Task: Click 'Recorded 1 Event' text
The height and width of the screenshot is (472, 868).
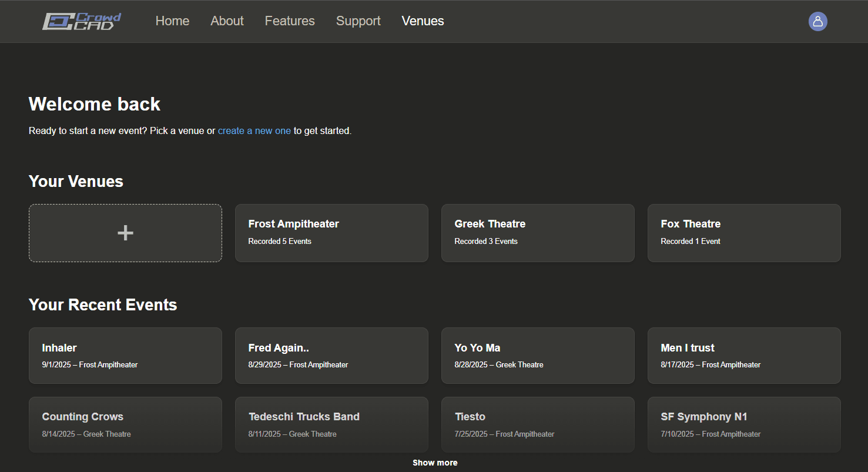Action: coord(691,241)
